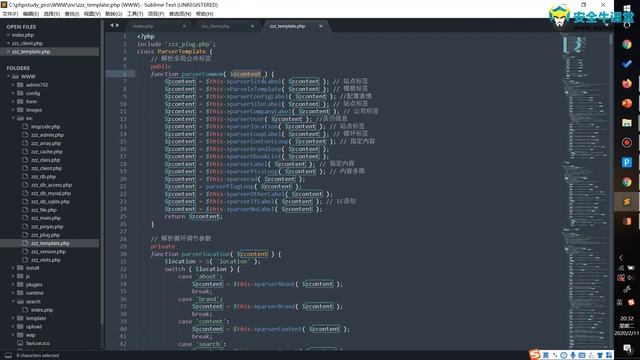Open zzz_db_access.php in the sidebar
Screen dimensions: 640x360
(51, 185)
